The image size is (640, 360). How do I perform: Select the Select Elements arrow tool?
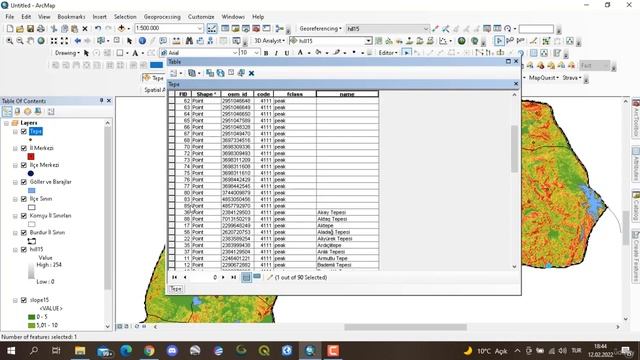click(129, 41)
